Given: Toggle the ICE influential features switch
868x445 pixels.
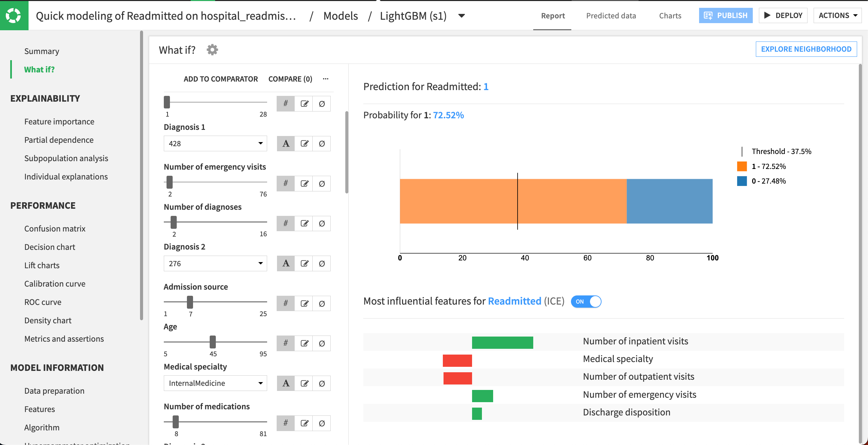Looking at the screenshot, I should [x=586, y=302].
